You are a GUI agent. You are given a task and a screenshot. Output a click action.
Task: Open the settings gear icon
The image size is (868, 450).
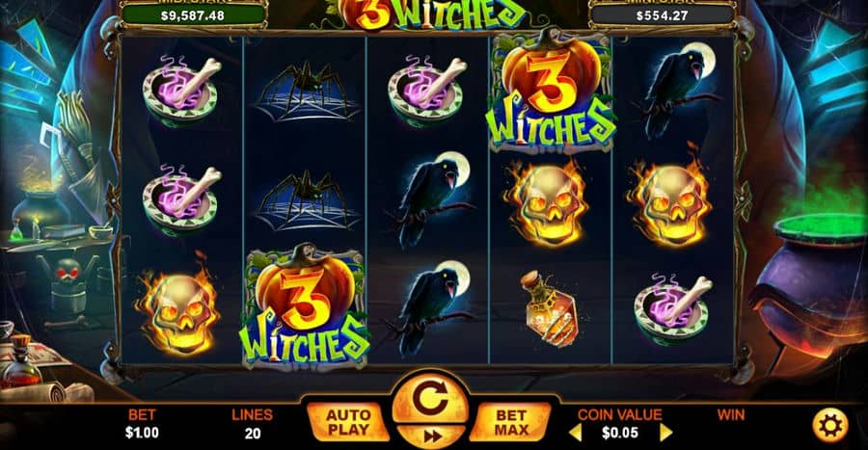pos(830,425)
